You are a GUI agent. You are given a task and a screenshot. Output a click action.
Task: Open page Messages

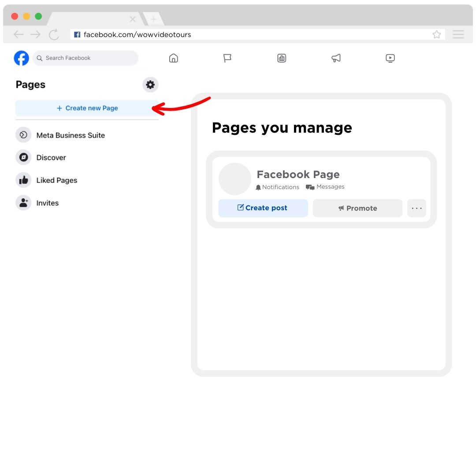click(325, 187)
